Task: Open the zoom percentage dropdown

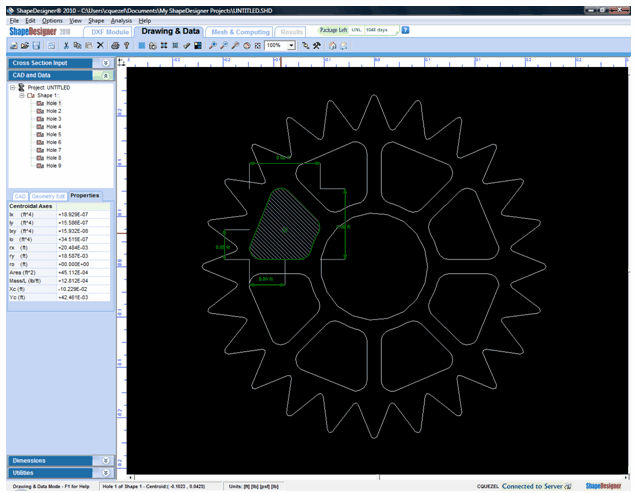Action: [x=291, y=46]
